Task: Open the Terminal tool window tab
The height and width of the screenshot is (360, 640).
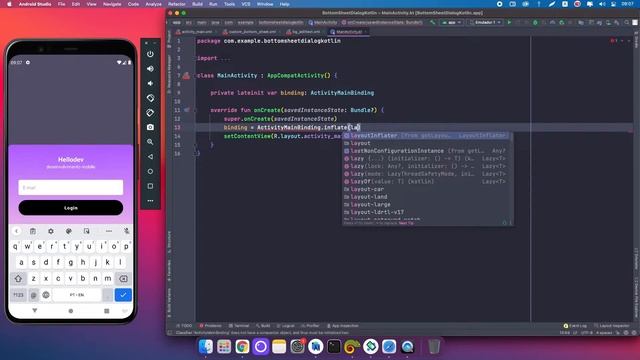Action: point(239,326)
